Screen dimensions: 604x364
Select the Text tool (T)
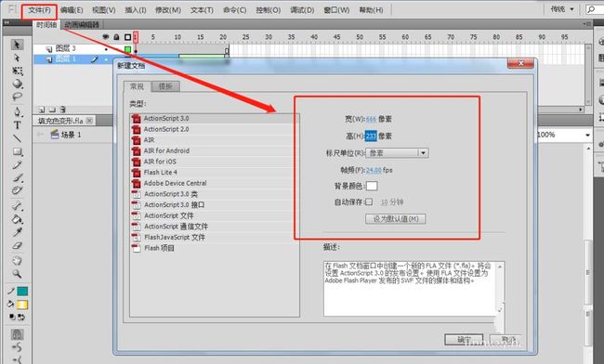(x=17, y=125)
